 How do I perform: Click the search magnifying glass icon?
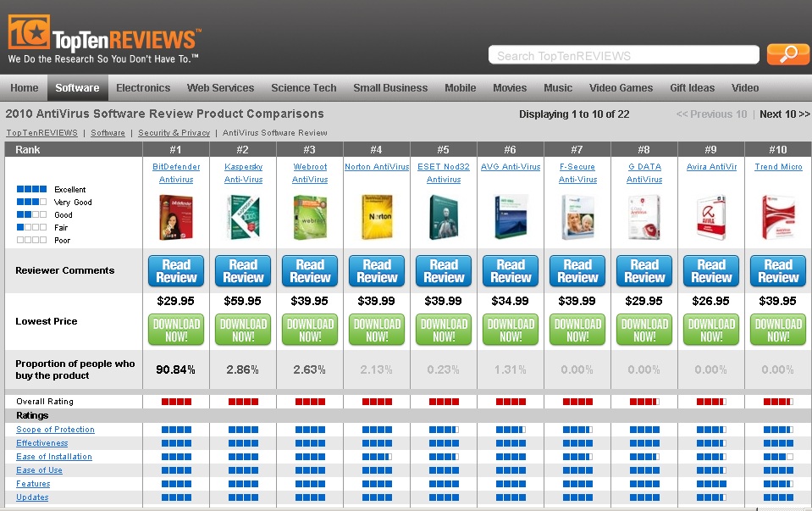tap(787, 54)
